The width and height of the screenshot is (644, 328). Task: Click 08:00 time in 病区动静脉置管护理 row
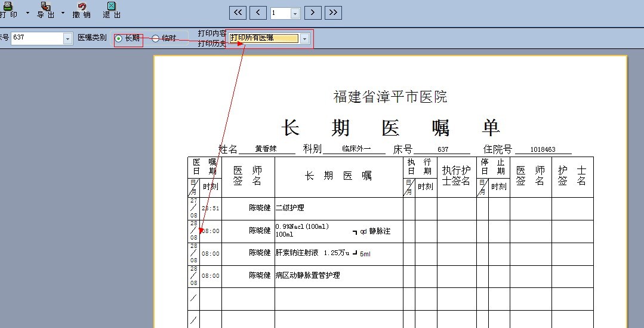[211, 276]
